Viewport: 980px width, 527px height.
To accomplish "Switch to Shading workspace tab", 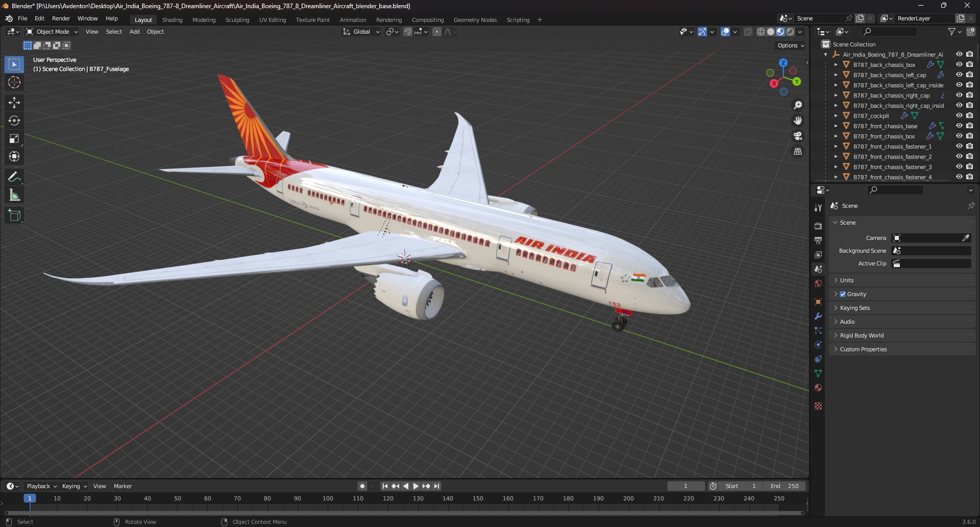I will [x=172, y=20].
